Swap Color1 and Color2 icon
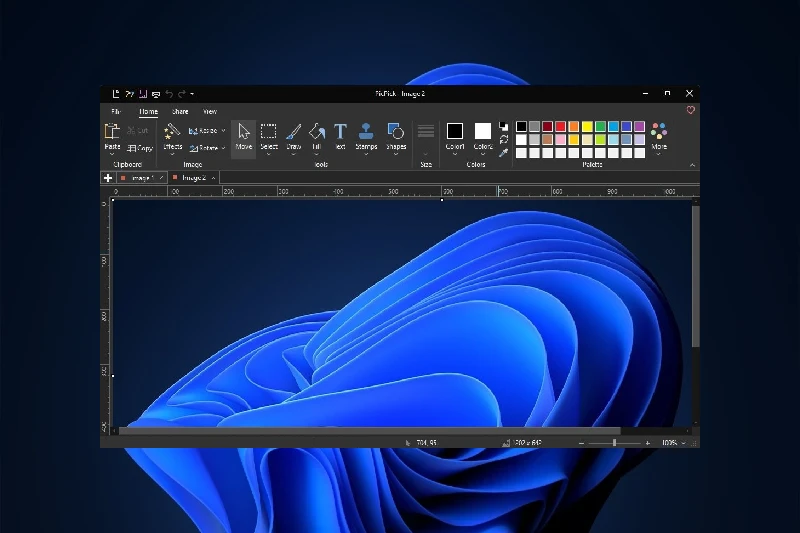This screenshot has height=533, width=800. point(504,139)
